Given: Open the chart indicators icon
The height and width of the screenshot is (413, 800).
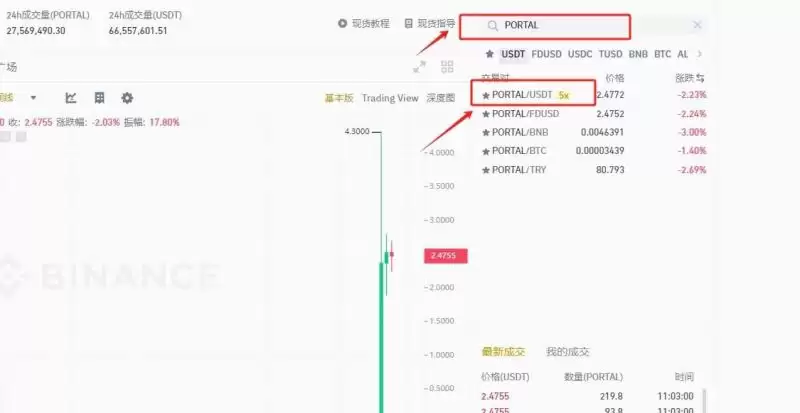Looking at the screenshot, I should point(71,98).
